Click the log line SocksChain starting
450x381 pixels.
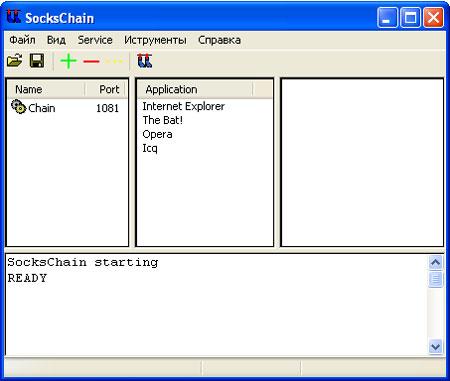(x=83, y=262)
